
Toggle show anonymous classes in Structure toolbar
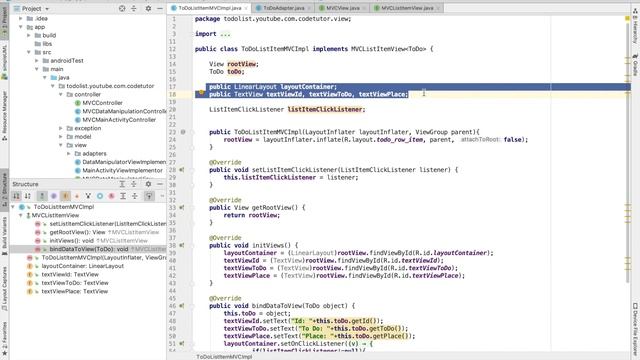(100, 196)
